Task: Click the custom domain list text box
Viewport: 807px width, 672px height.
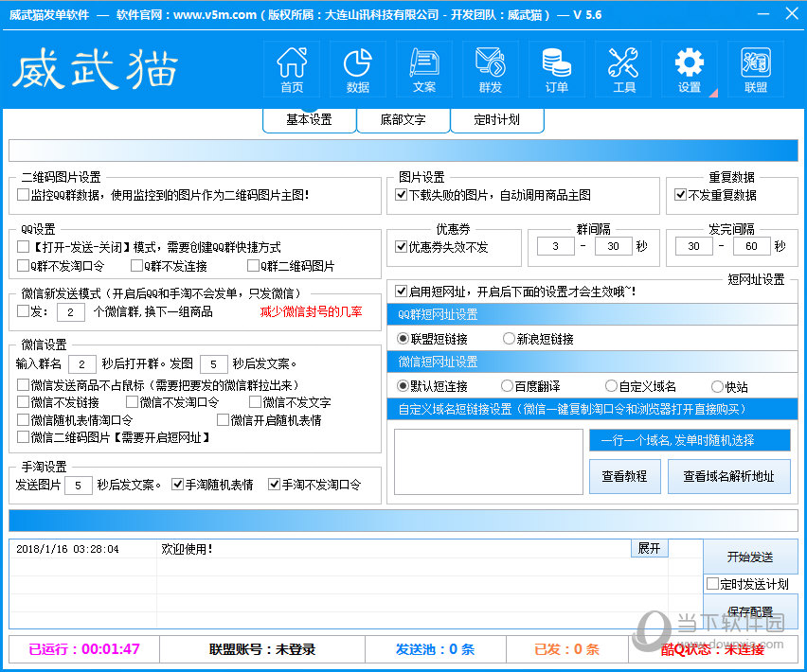Action: click(489, 462)
